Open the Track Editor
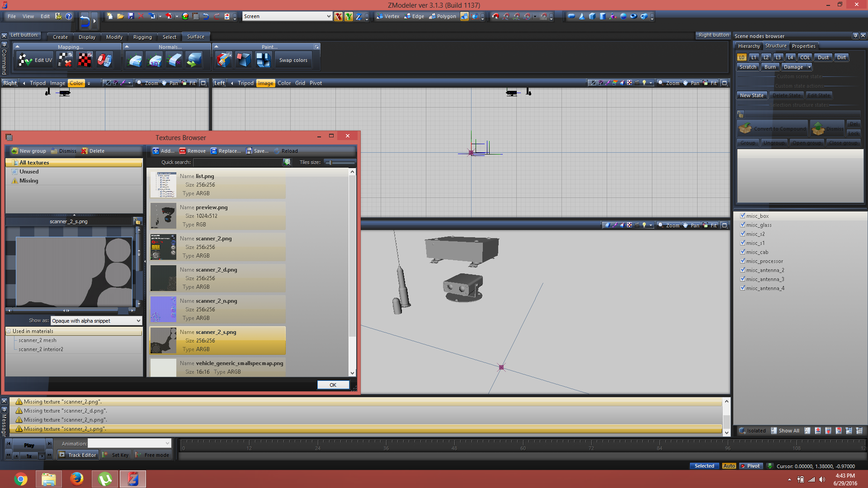Image resolution: width=868 pixels, height=488 pixels. (78, 455)
